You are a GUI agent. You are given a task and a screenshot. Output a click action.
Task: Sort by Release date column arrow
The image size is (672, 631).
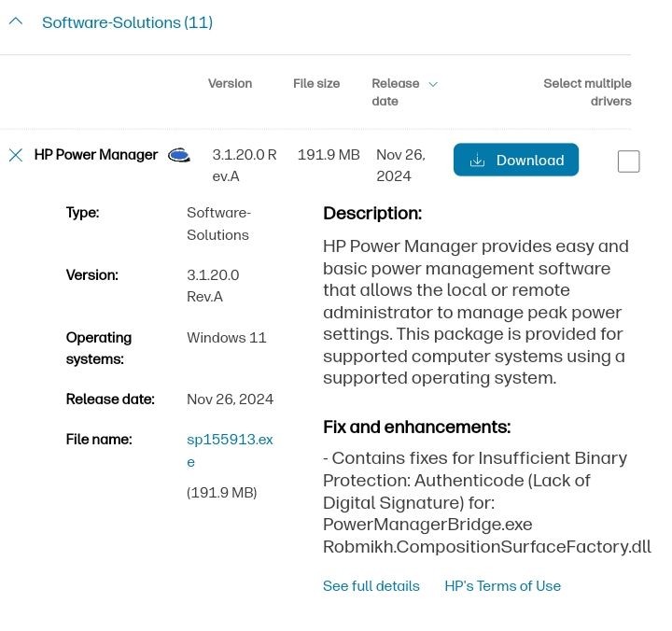[433, 84]
